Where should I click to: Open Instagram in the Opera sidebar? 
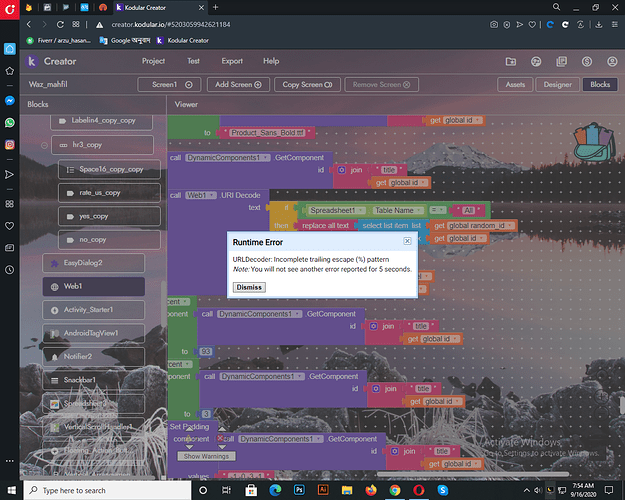(10, 144)
